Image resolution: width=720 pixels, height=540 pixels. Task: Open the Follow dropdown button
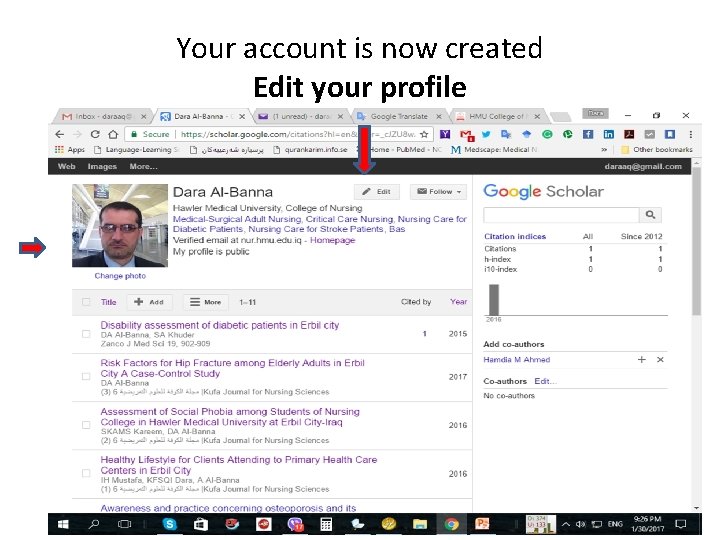pyautogui.click(x=439, y=191)
